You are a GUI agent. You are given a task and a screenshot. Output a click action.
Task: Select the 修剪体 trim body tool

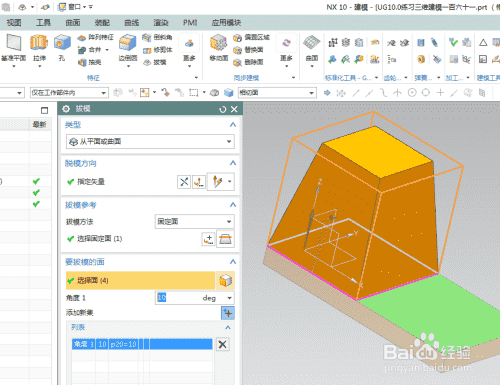click(x=157, y=50)
